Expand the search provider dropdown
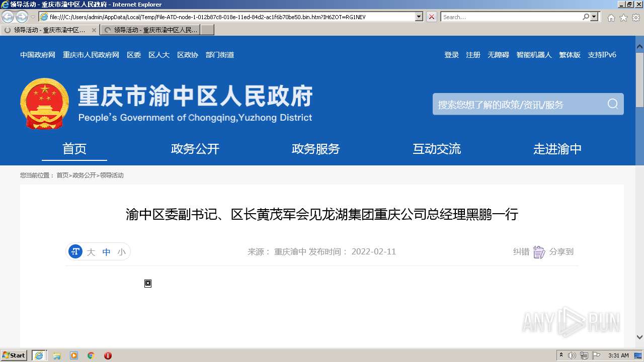This screenshot has width=644, height=362. click(595, 17)
